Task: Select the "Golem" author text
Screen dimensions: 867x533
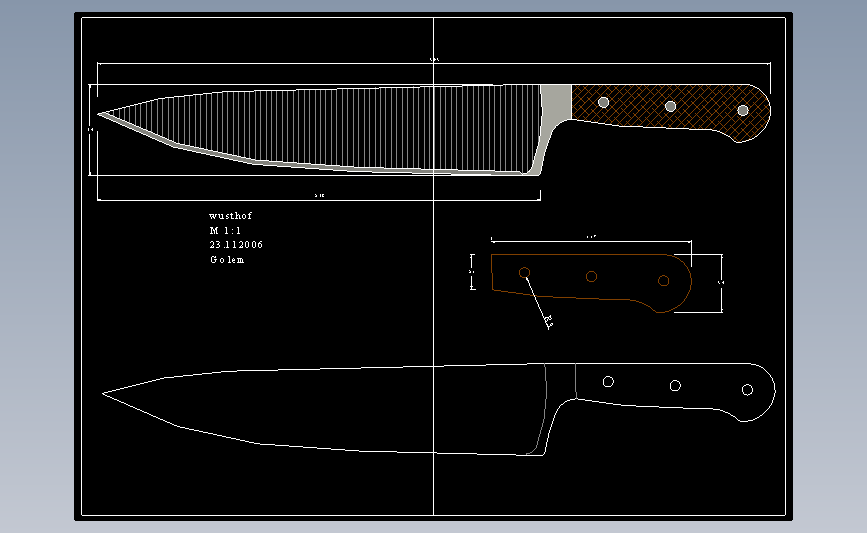Action: point(227,259)
